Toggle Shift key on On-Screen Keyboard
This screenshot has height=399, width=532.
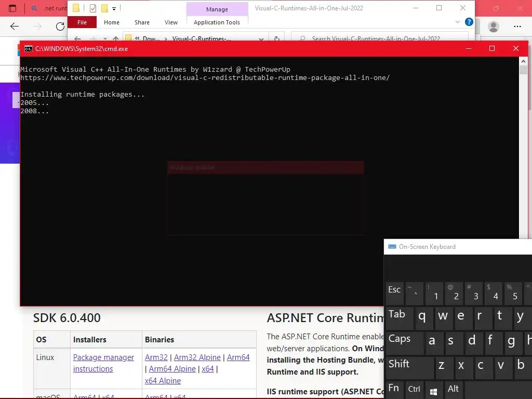409,367
